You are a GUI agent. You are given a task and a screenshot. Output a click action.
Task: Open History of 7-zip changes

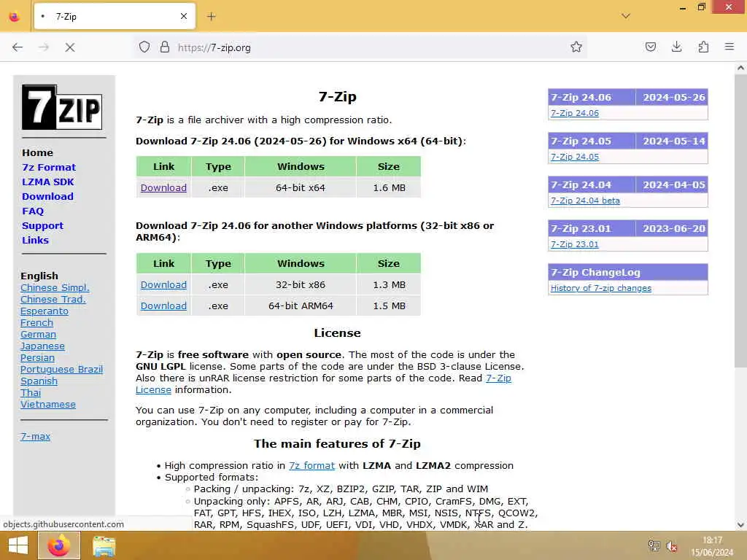[601, 289]
